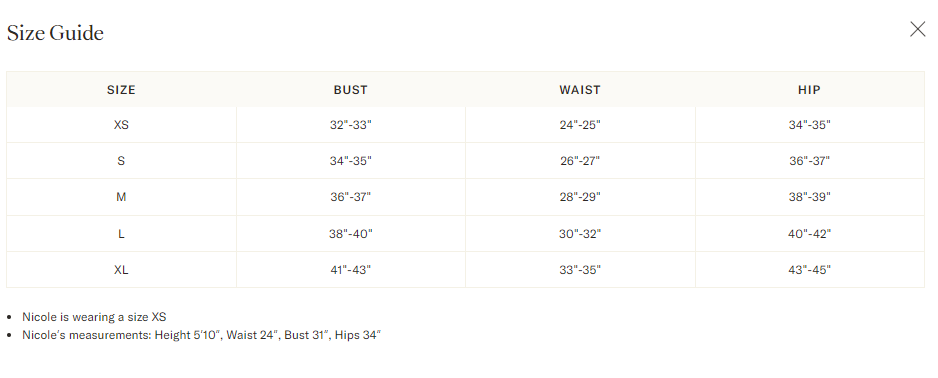Select the SIZE column header
938x378 pixels.
(121, 90)
